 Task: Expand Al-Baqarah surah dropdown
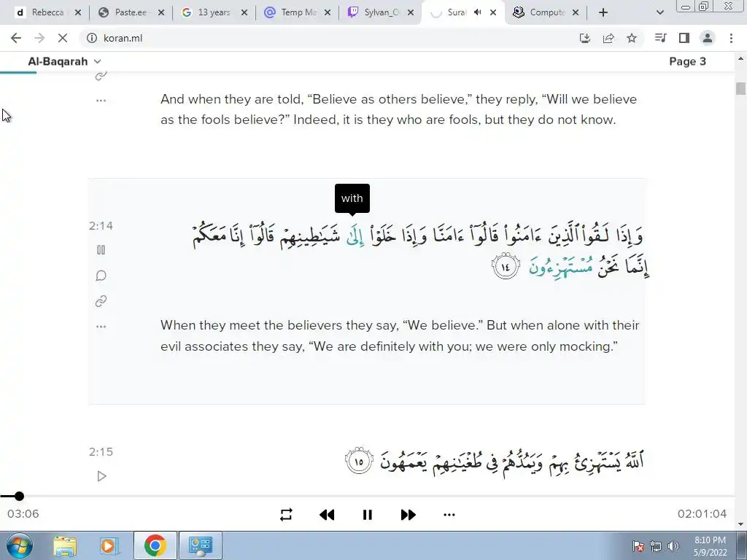(64, 61)
